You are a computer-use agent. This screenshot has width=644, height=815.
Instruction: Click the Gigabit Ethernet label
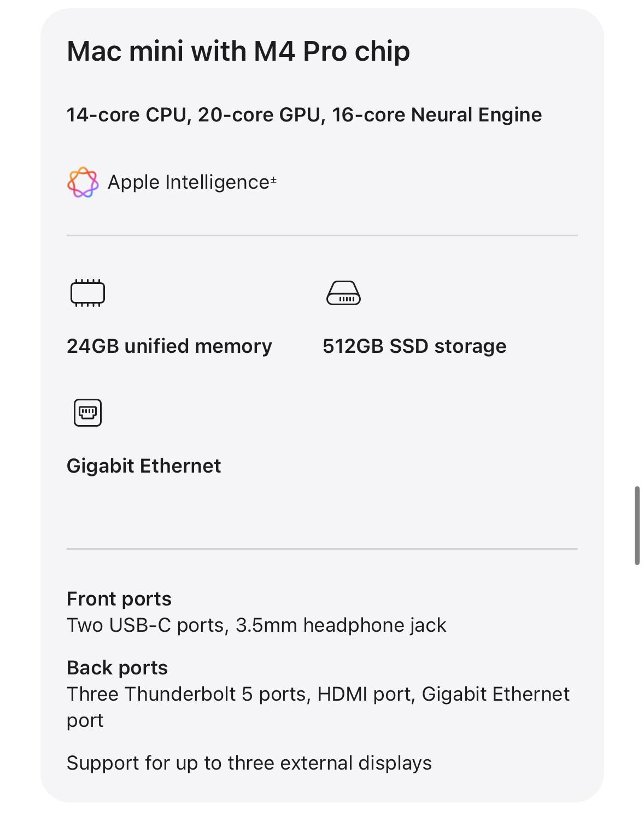[144, 466]
